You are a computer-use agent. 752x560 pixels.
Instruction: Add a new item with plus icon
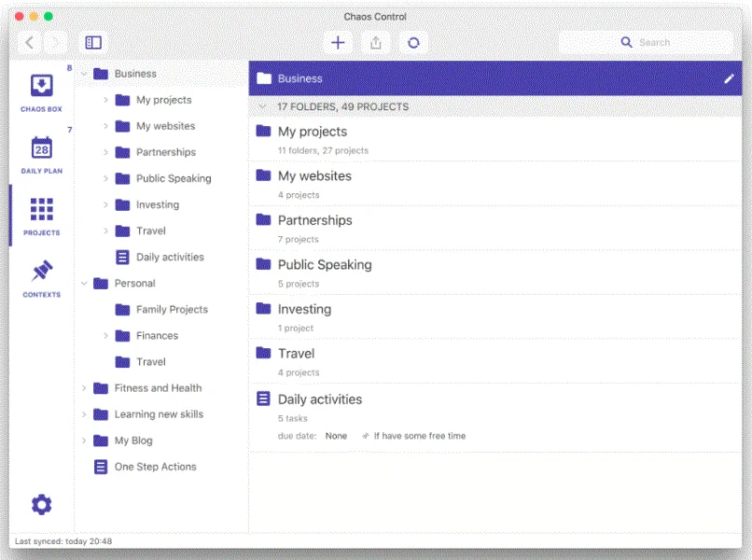click(x=338, y=42)
